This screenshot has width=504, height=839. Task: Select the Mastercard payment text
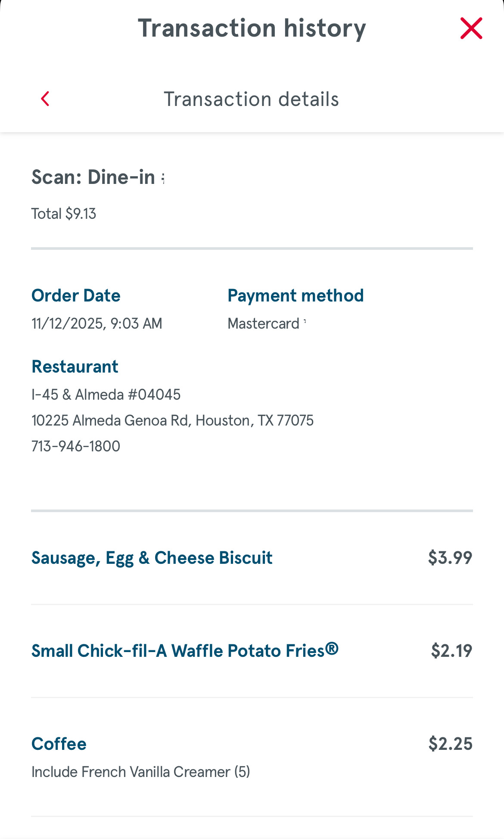[264, 323]
